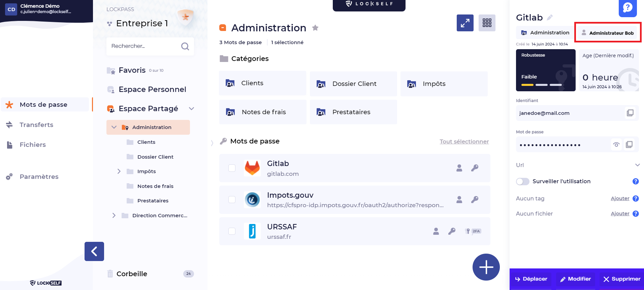The height and width of the screenshot is (290, 644).
Task: Click pencil icon next to Gitlab title
Action: (550, 18)
